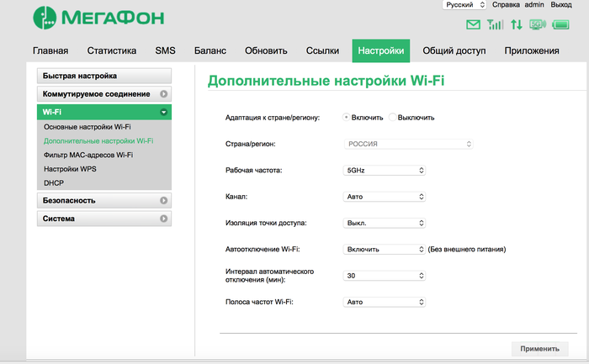Click the data transfer arrows icon

pos(517,25)
